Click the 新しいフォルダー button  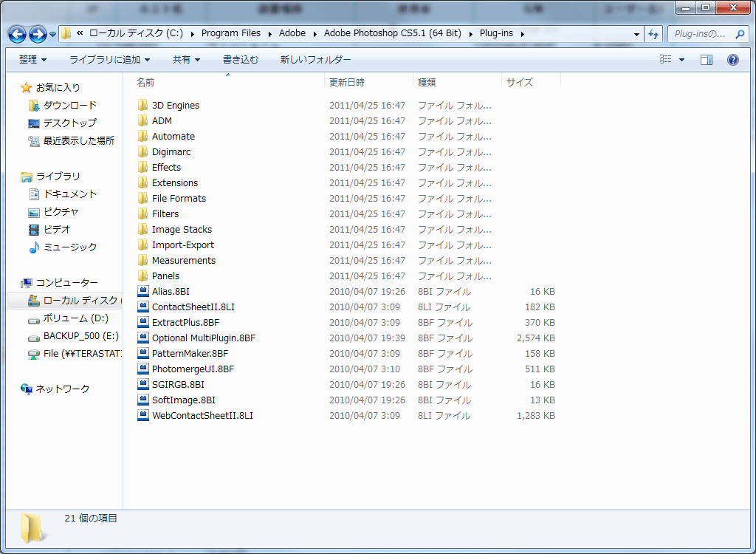315,59
